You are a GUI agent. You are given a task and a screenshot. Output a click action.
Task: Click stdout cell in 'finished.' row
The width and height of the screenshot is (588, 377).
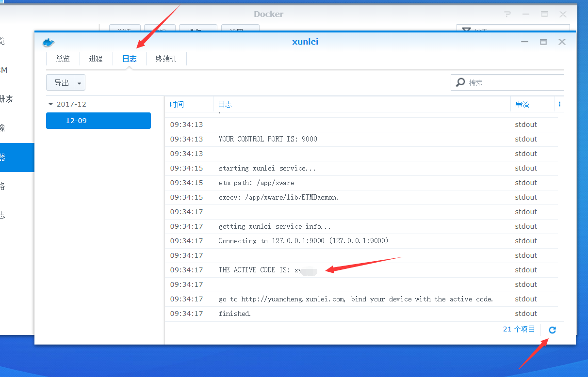[x=526, y=314]
